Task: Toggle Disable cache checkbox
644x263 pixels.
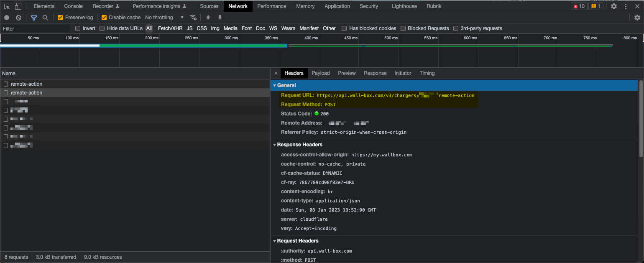Action: coord(104,18)
